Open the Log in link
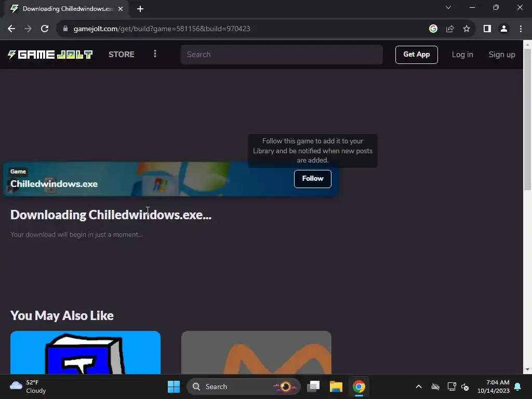532x399 pixels. coord(462,55)
